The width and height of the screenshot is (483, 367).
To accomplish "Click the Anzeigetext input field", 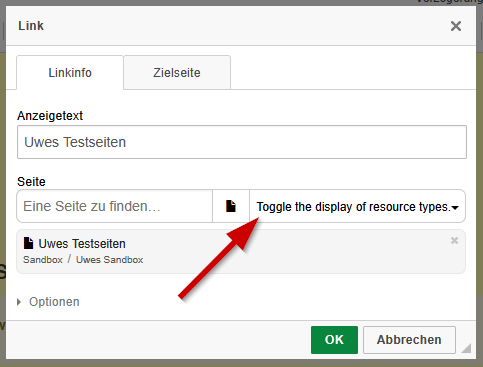I will tap(242, 142).
